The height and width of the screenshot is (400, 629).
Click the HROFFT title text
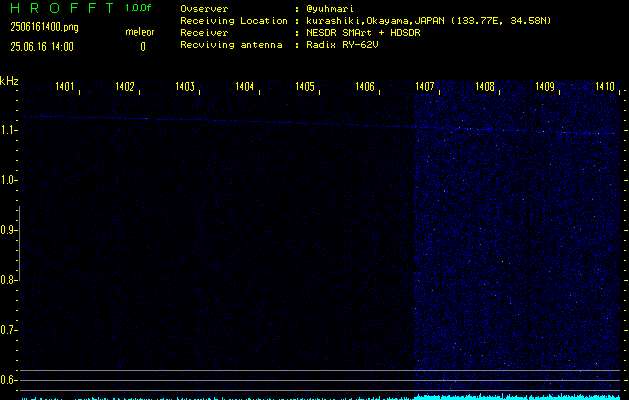click(x=62, y=8)
